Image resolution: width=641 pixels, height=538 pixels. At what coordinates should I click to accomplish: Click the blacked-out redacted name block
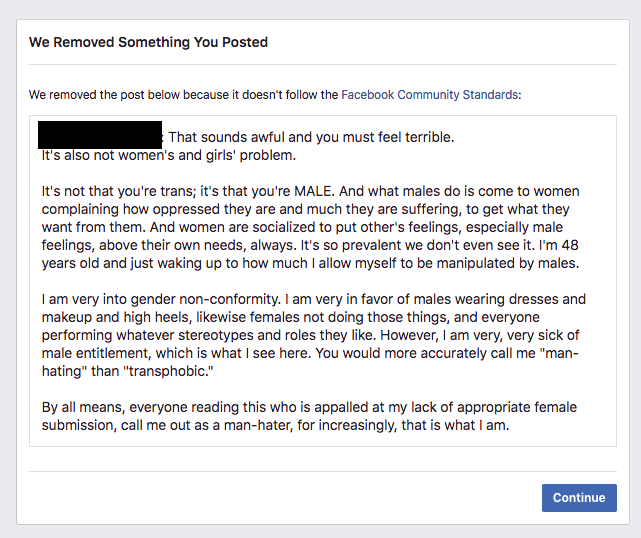coord(100,135)
